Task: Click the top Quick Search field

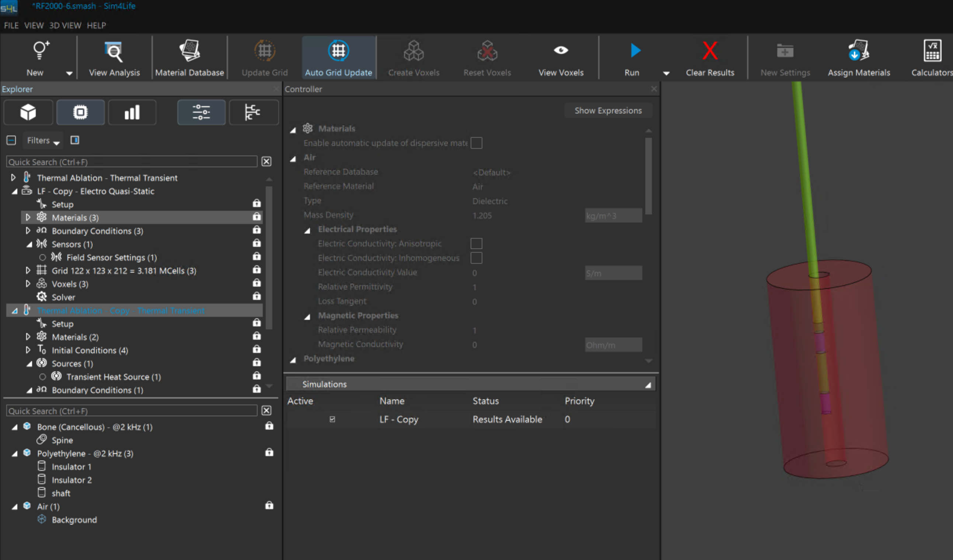Action: pos(132,162)
